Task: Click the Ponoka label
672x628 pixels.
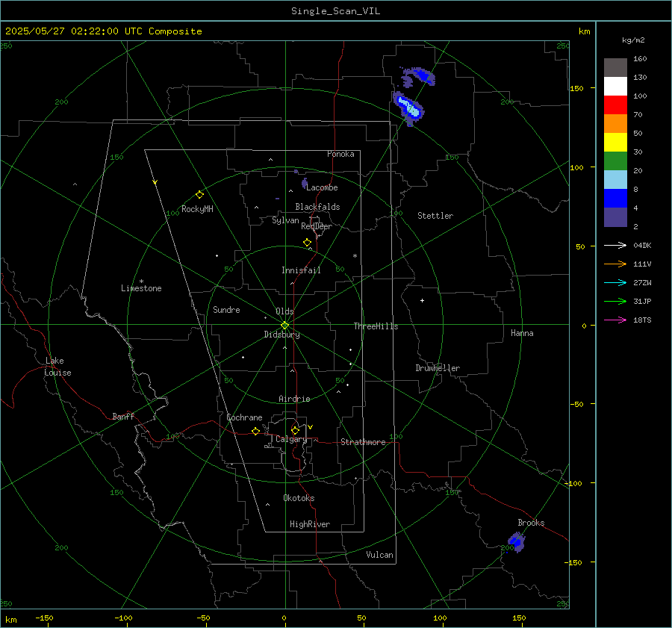Action: pos(340,154)
